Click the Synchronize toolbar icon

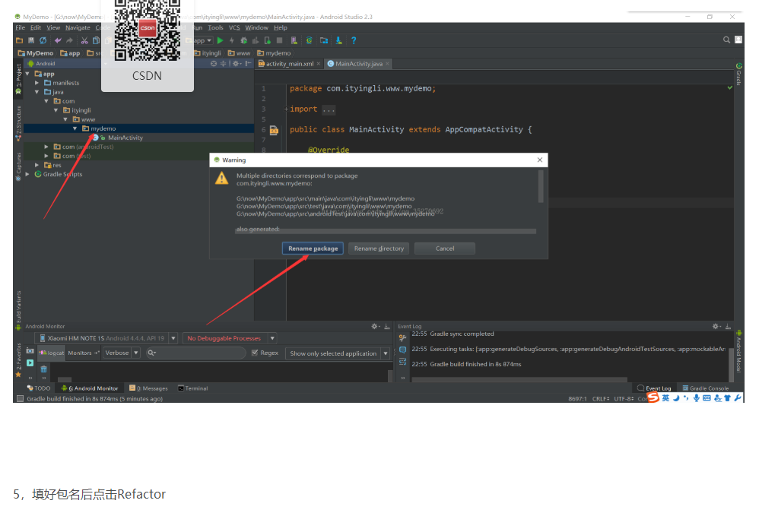pos(43,40)
